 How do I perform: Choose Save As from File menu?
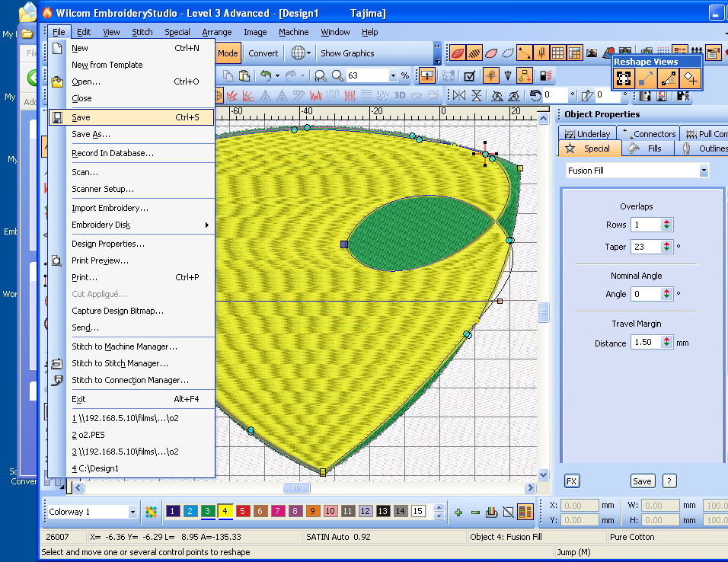click(91, 134)
